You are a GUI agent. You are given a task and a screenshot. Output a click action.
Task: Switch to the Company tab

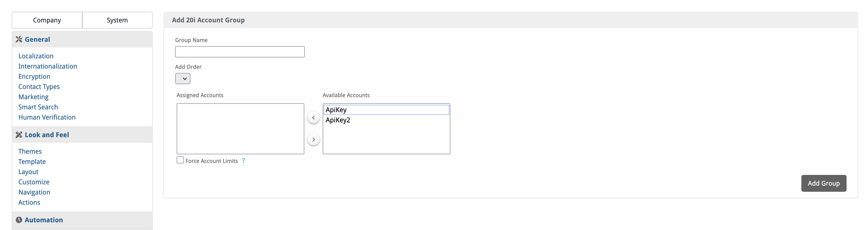pyautogui.click(x=47, y=20)
